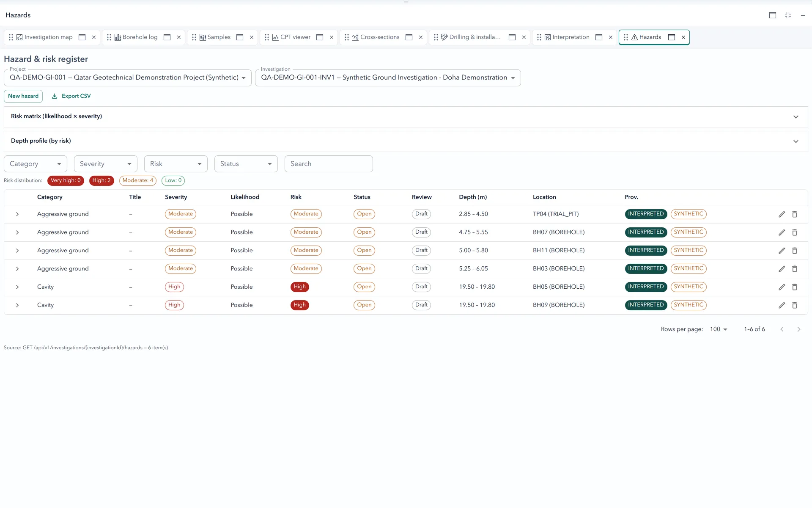The height and width of the screenshot is (508, 812).
Task: Pop out the Borehole log tab panel icon
Action: click(167, 37)
